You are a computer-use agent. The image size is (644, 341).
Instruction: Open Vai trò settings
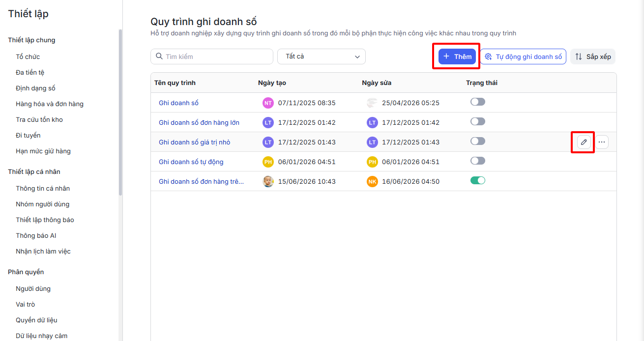(x=26, y=304)
